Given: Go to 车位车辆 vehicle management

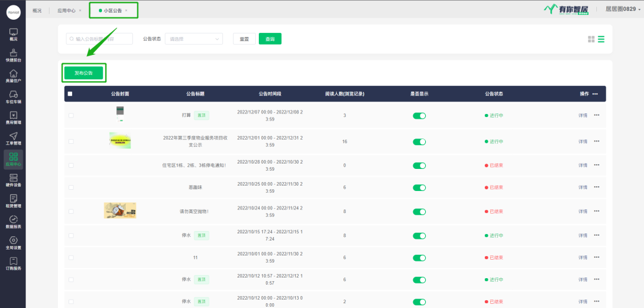Looking at the screenshot, I should click(13, 96).
